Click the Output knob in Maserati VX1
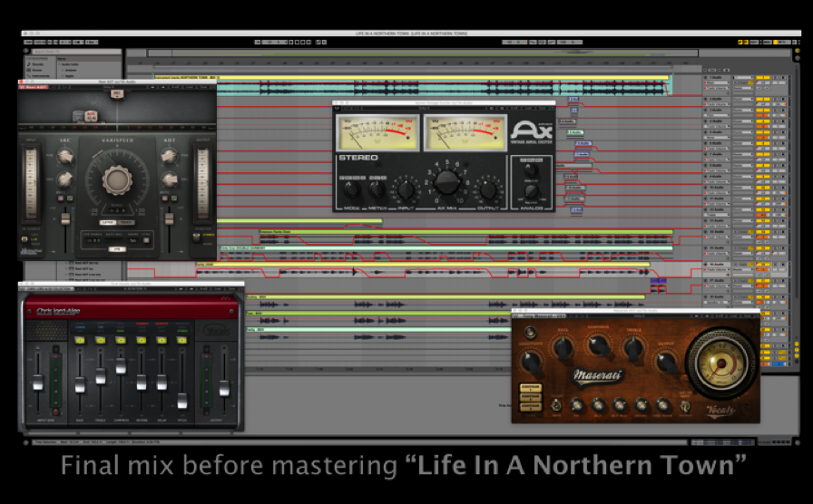Image resolution: width=813 pixels, height=504 pixels. click(x=666, y=362)
